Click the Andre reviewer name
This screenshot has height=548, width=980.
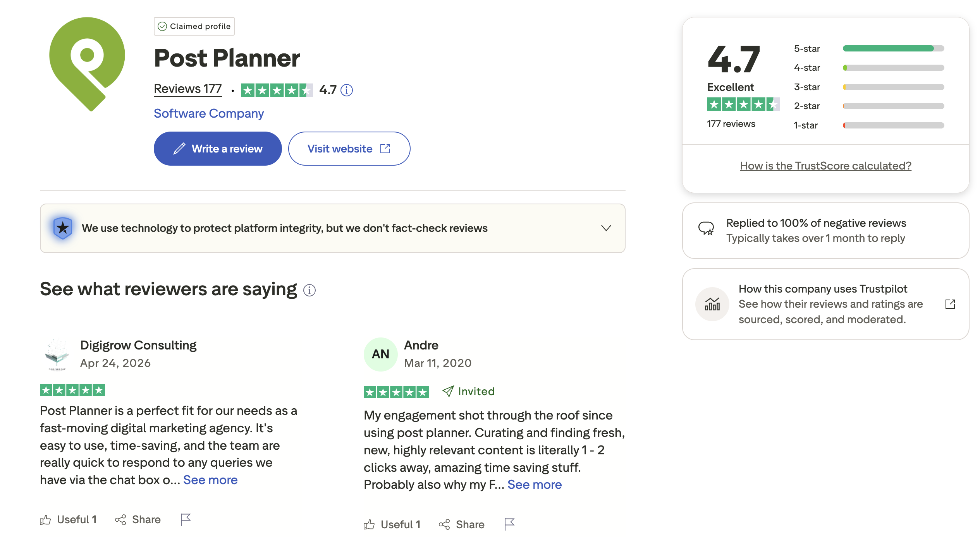[x=421, y=345]
